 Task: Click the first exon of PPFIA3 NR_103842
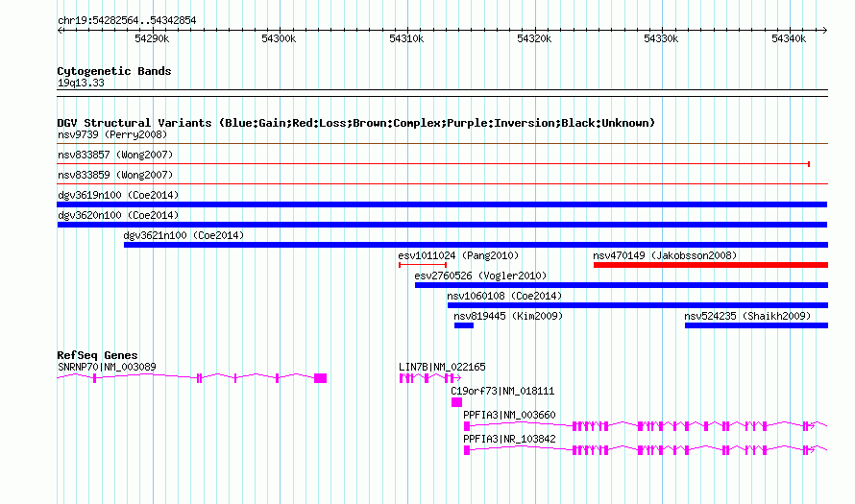(467, 450)
